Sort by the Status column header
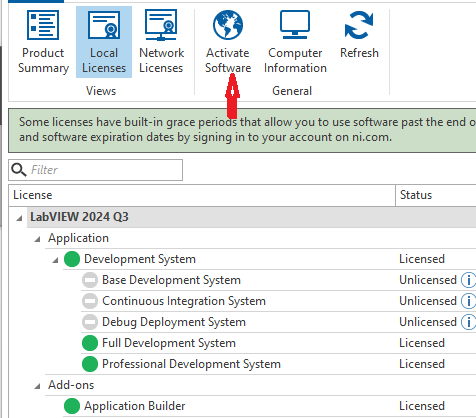Screen dimensions: 476x418 click(x=436, y=195)
